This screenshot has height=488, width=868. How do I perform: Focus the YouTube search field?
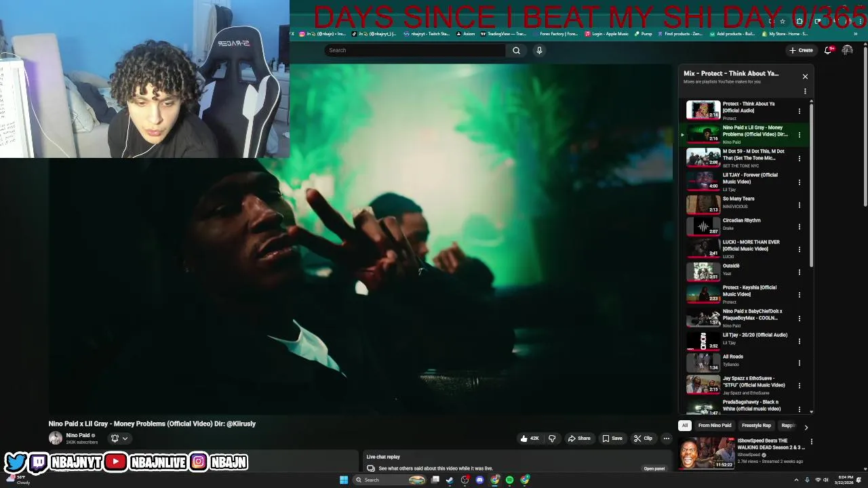[415, 50]
